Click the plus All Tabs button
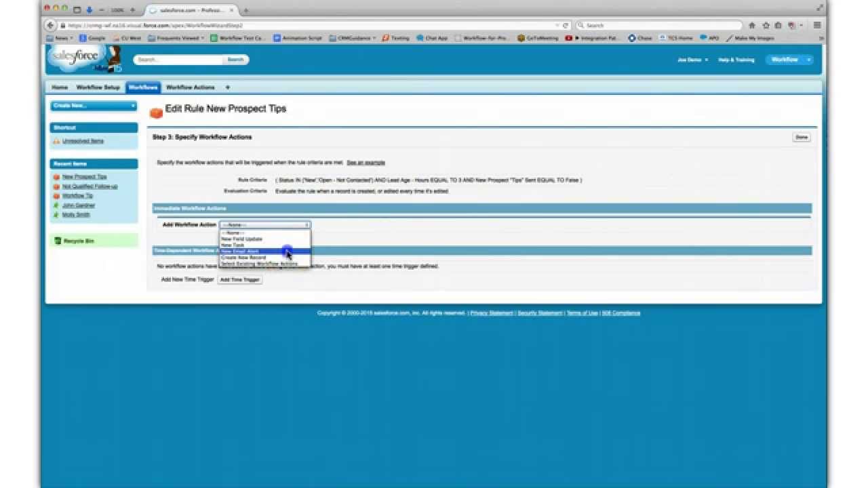The height and width of the screenshot is (488, 868). 227,87
